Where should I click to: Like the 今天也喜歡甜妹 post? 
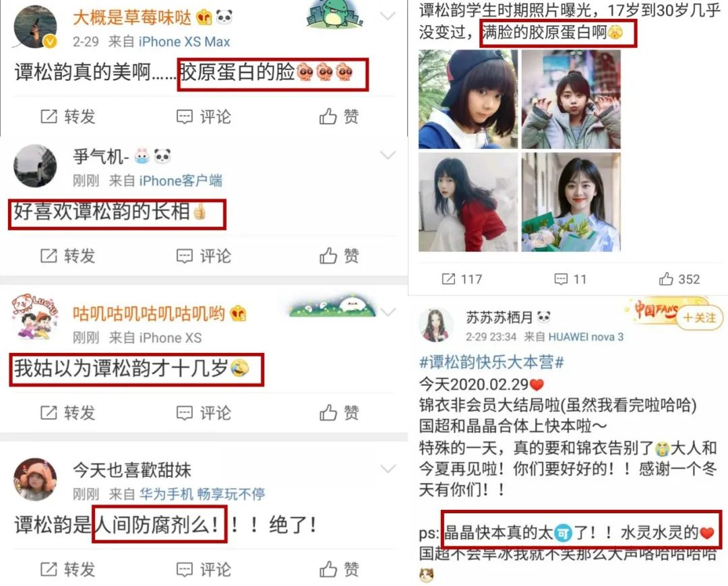click(339, 569)
